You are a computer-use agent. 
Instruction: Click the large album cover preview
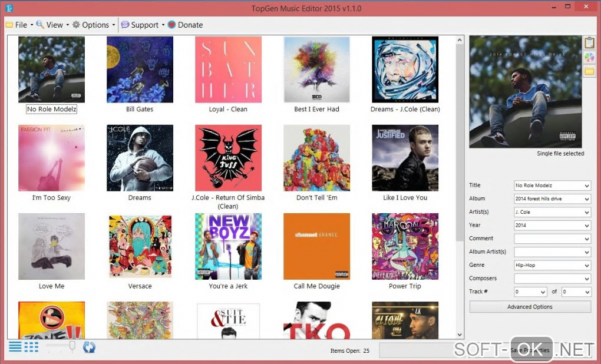[x=526, y=92]
